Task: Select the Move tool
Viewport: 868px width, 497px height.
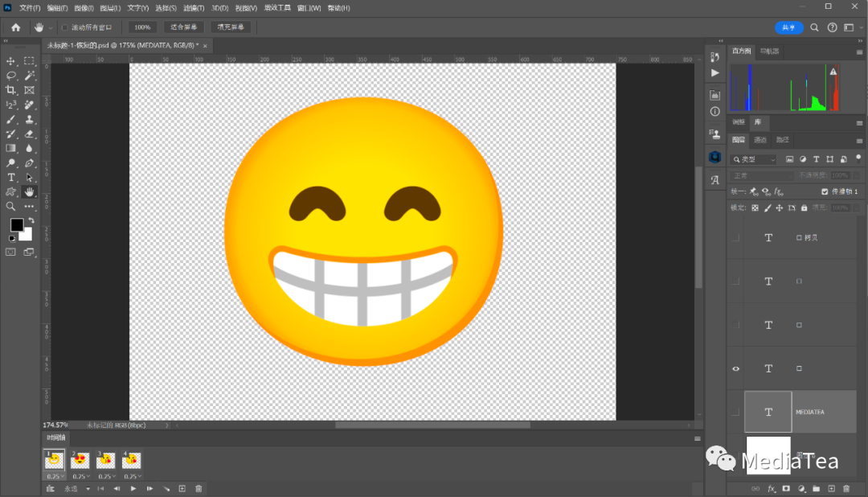Action: (x=11, y=61)
